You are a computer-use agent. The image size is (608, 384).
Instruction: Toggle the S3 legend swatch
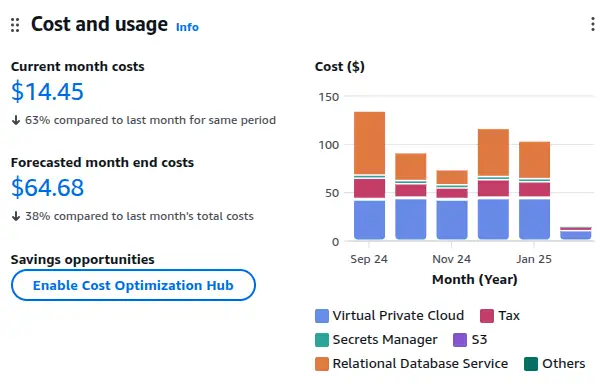460,340
